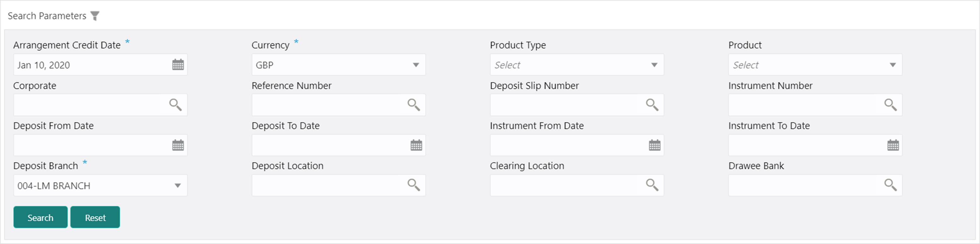The width and height of the screenshot is (980, 244).
Task: Open calendar for Arrangement Credit Date
Action: (x=178, y=65)
